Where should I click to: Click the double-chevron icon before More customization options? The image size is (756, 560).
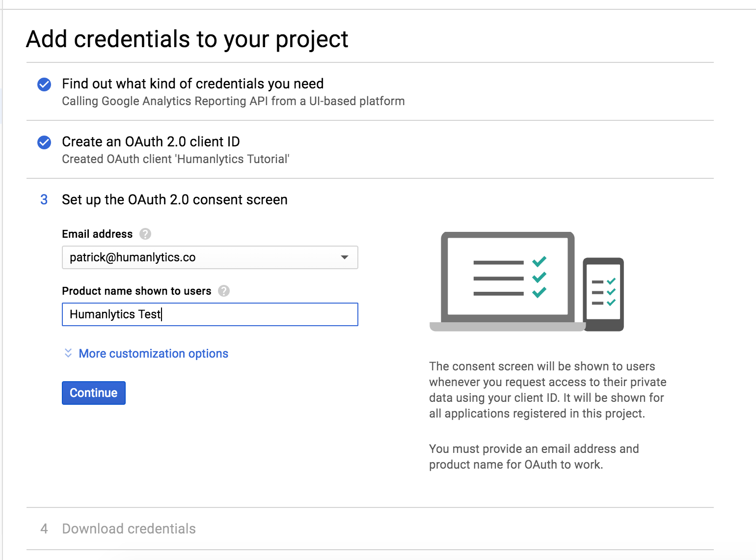point(68,353)
